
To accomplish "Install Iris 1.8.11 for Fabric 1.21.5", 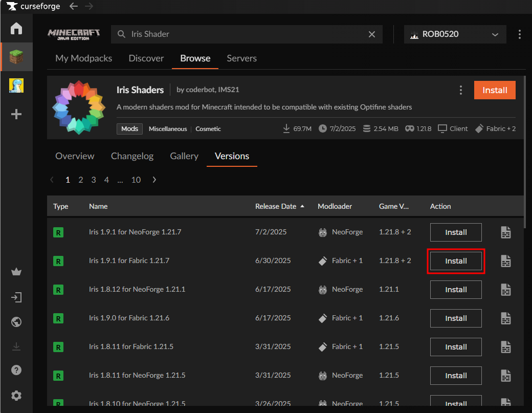I will (456, 347).
